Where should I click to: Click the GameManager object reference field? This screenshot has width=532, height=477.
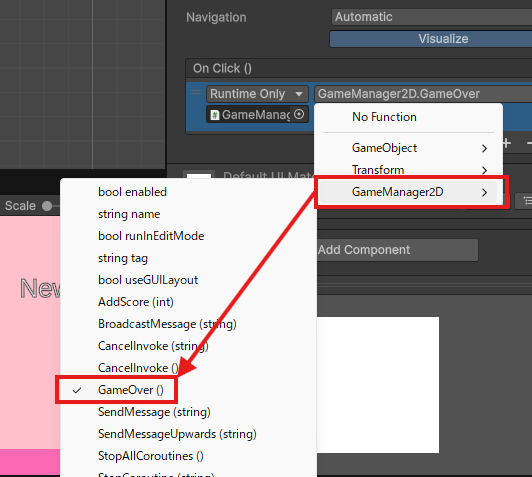[257, 115]
